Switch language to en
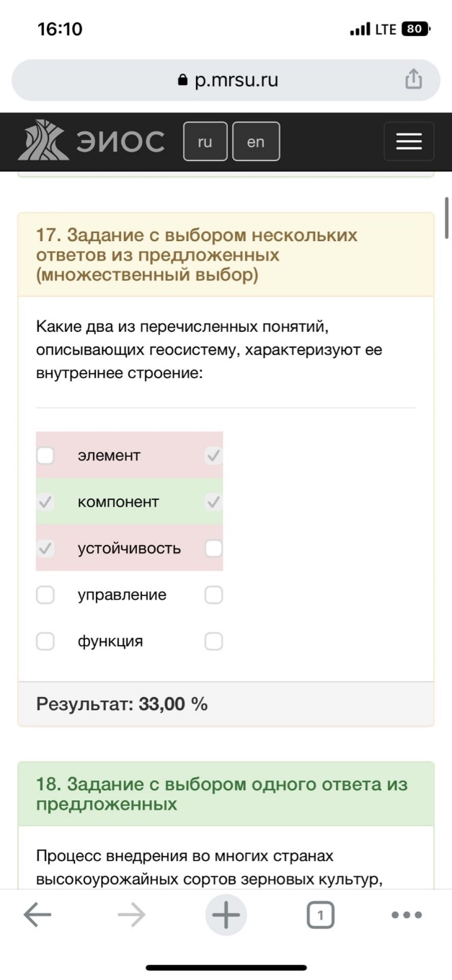Viewport: 452px width, 980px height. 256,141
